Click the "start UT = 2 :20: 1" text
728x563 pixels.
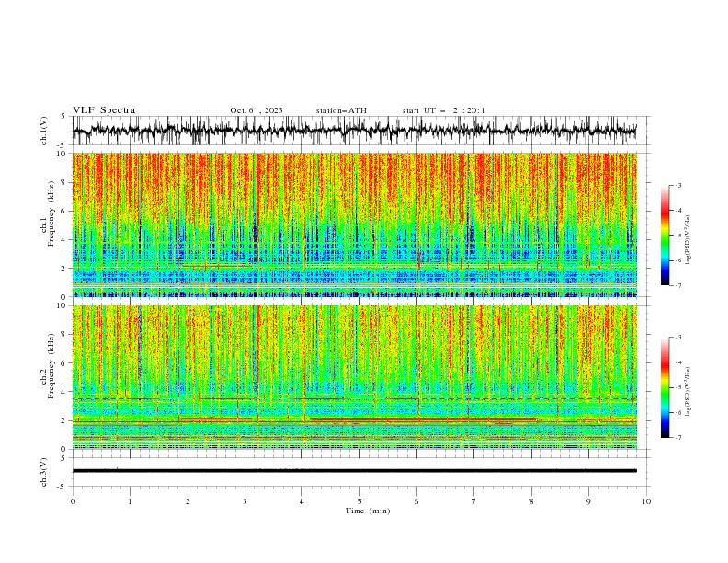click(x=444, y=110)
